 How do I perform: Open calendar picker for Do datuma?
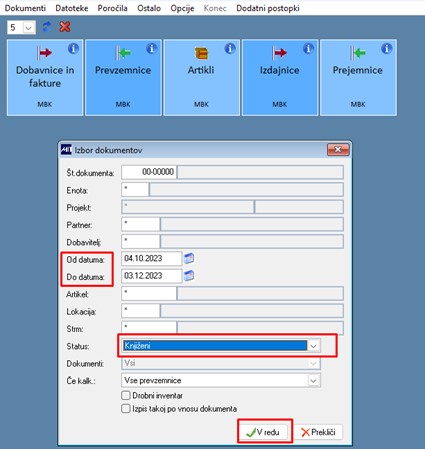point(189,276)
